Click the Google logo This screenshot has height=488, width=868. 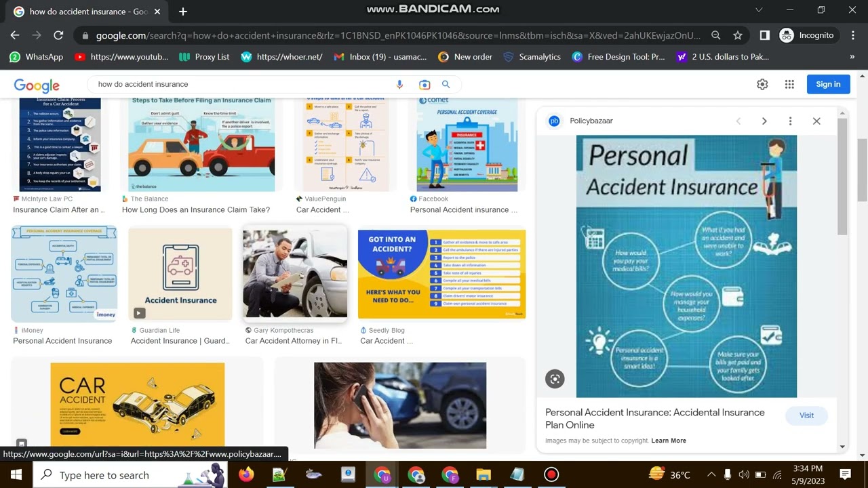click(x=37, y=85)
